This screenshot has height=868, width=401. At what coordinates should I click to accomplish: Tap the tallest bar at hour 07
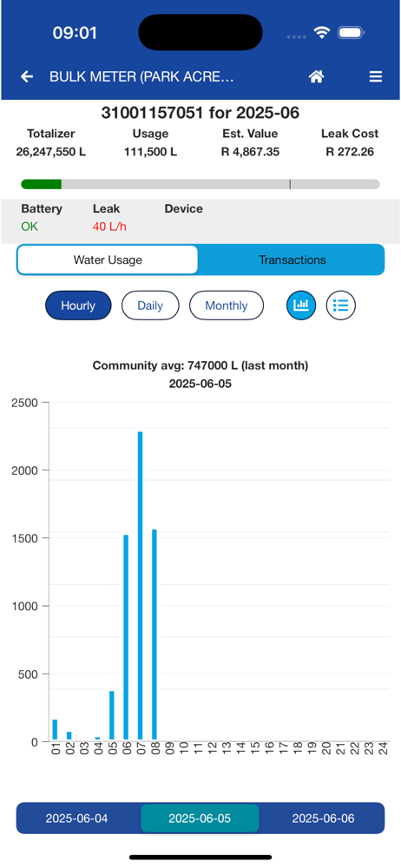coord(140,586)
